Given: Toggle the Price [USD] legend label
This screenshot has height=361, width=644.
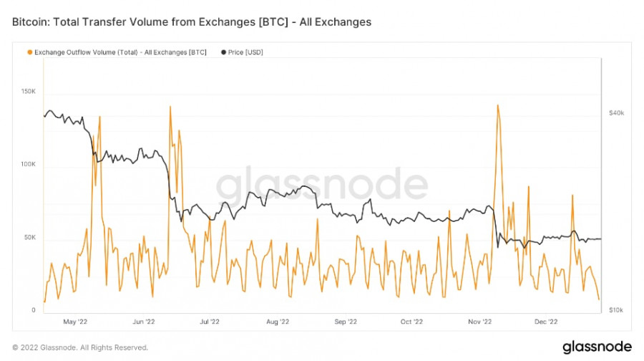Looking at the screenshot, I should click(245, 52).
